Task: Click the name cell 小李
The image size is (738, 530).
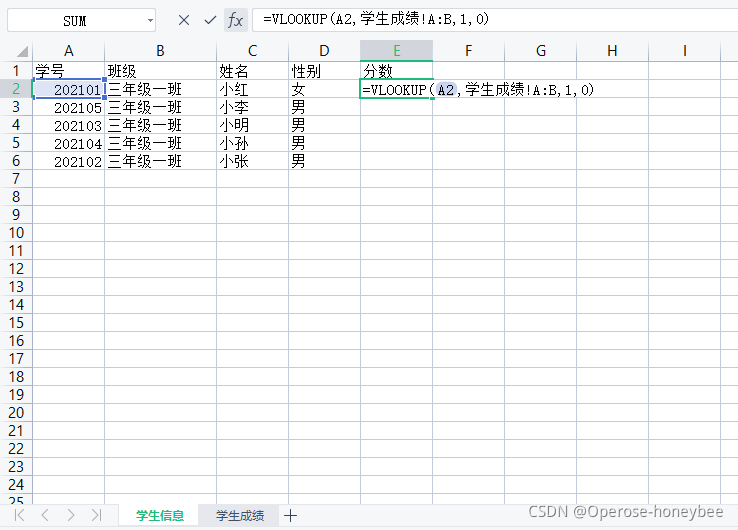Action: point(253,107)
